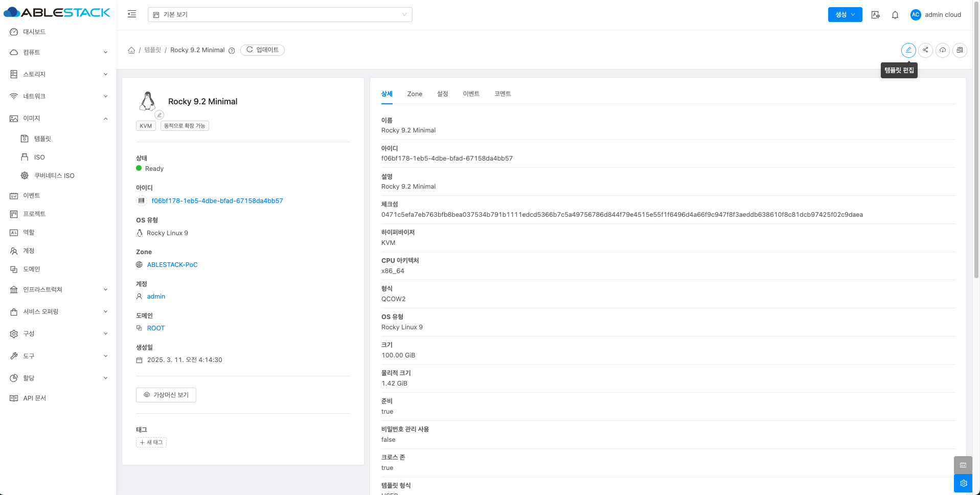Click the 'QCOW2' format value

394,299
